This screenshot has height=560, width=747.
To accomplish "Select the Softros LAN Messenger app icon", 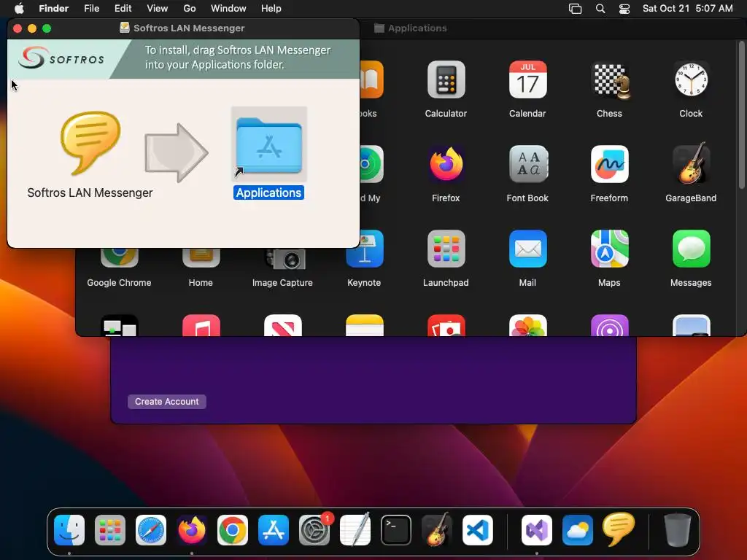I will pos(90,143).
